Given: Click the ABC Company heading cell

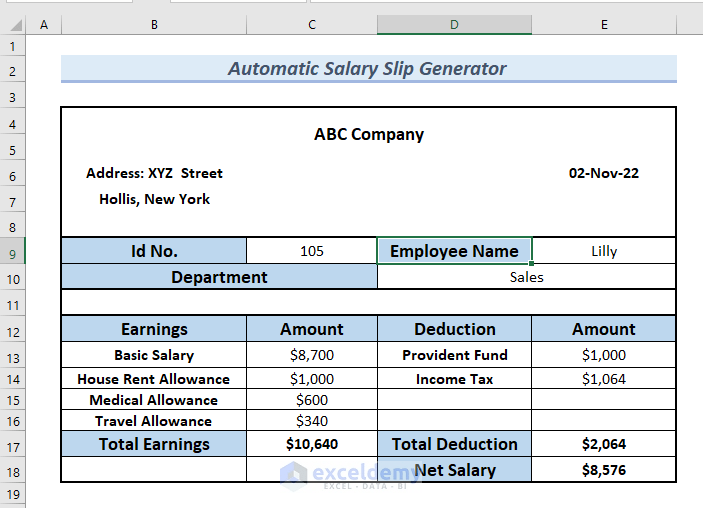Looking at the screenshot, I should (369, 134).
